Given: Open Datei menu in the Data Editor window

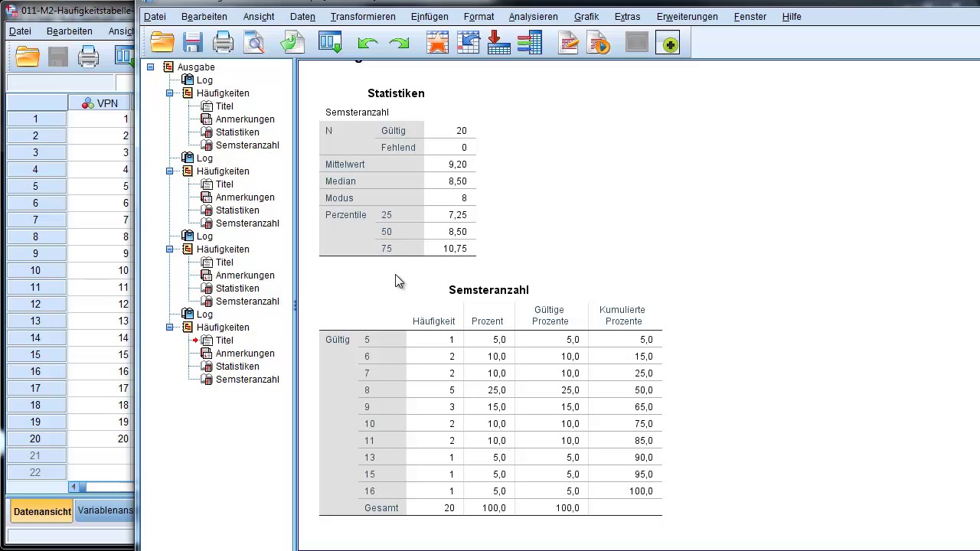Looking at the screenshot, I should (20, 31).
